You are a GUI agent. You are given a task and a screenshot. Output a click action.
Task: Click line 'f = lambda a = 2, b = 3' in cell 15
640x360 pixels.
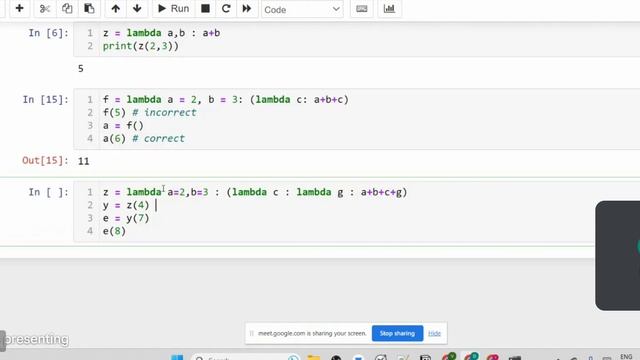[x=226, y=100]
